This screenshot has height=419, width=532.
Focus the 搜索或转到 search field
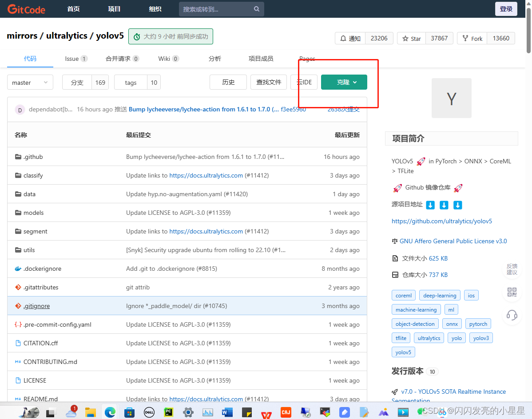(221, 9)
